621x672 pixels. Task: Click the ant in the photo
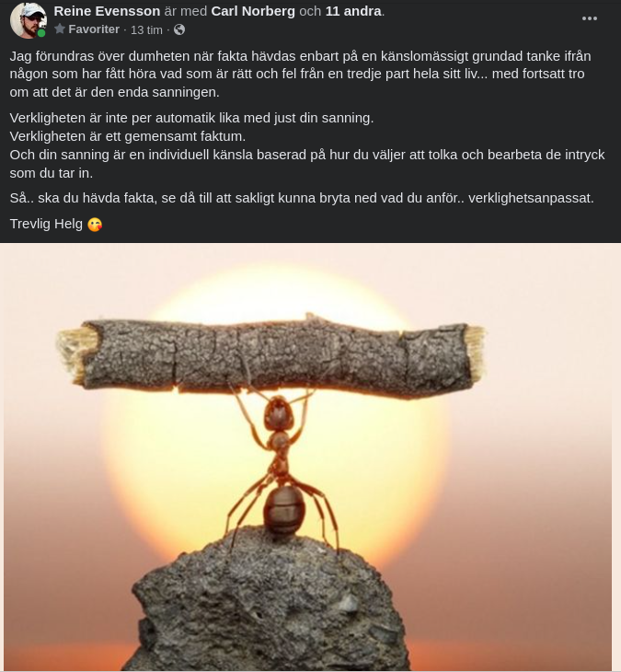[x=282, y=467]
